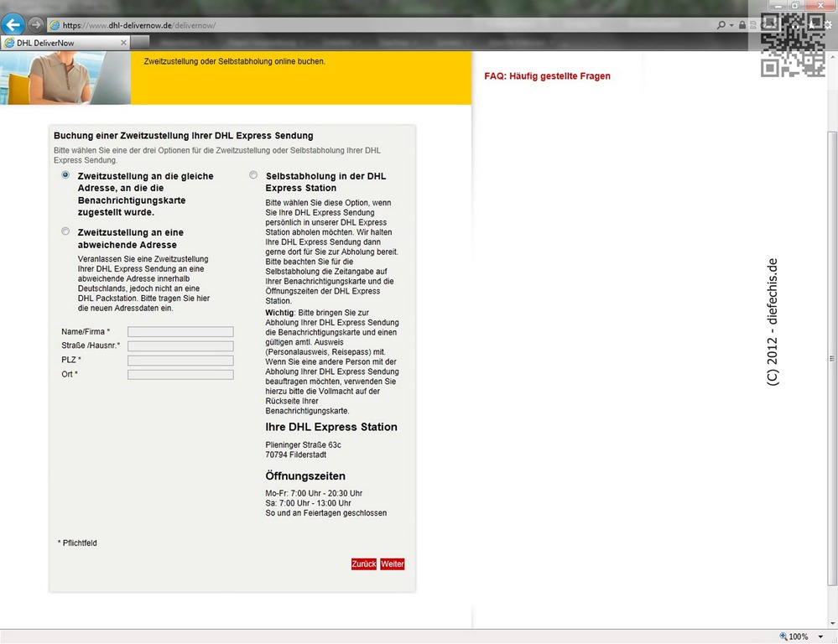Image resolution: width=838 pixels, height=644 pixels.
Task: Click the grey forward navigation arrow
Action: tap(35, 24)
